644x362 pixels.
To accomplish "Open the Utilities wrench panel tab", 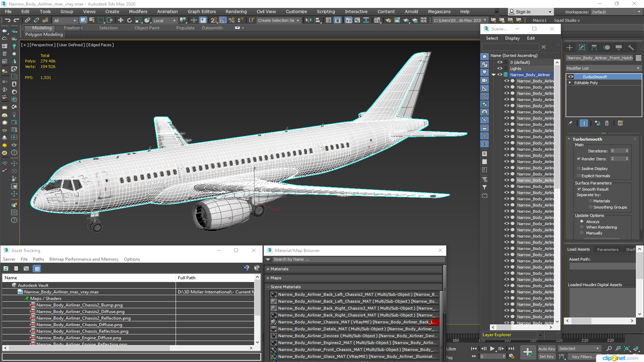I will [x=631, y=48].
